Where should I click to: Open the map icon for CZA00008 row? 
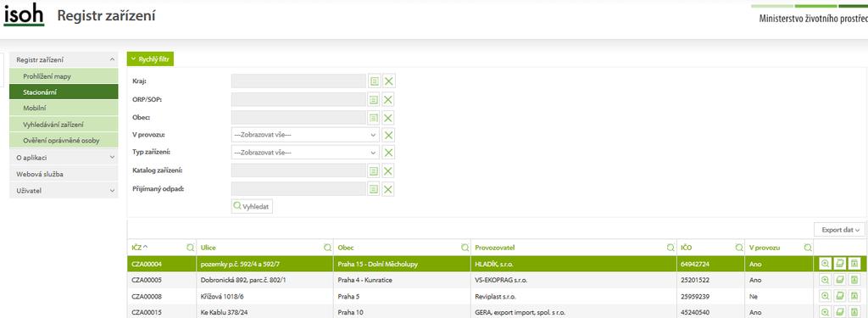pos(840,297)
